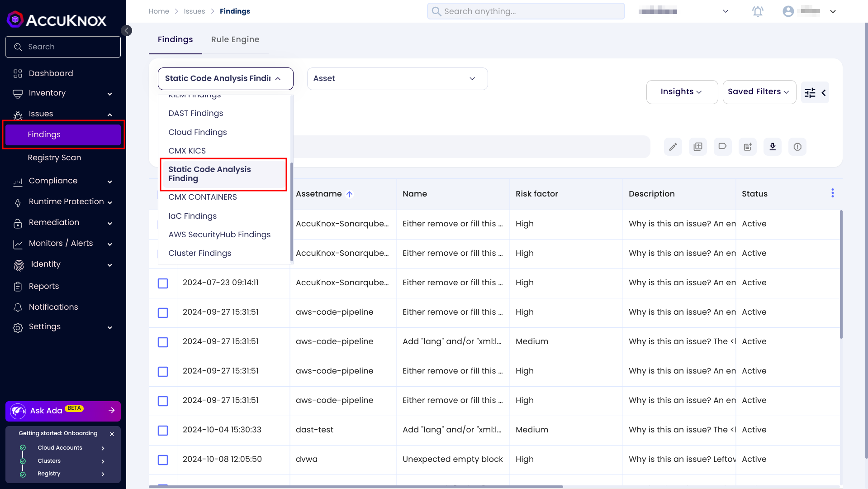Click the Identity fingerprint icon
Screen dimensions: 868x489
[19, 265]
